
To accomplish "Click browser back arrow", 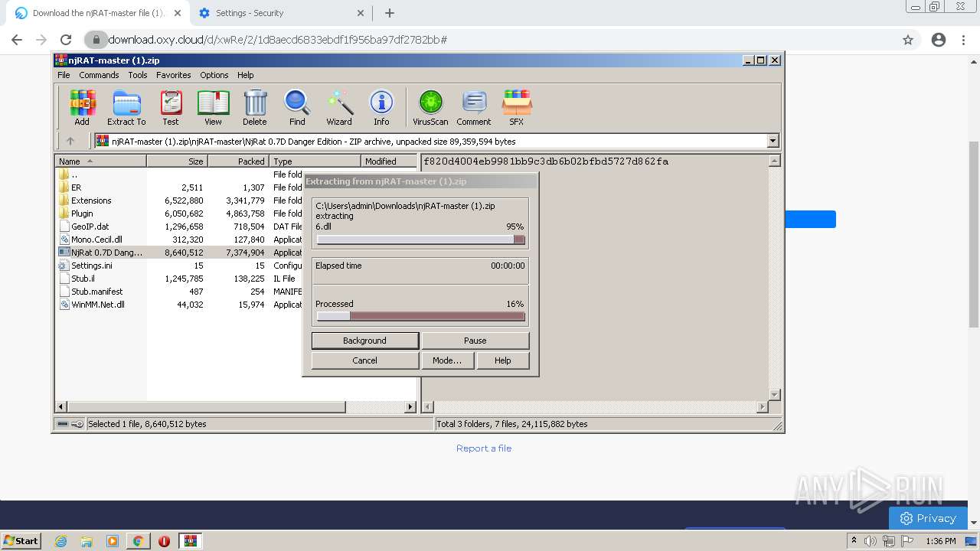I will click(x=17, y=40).
